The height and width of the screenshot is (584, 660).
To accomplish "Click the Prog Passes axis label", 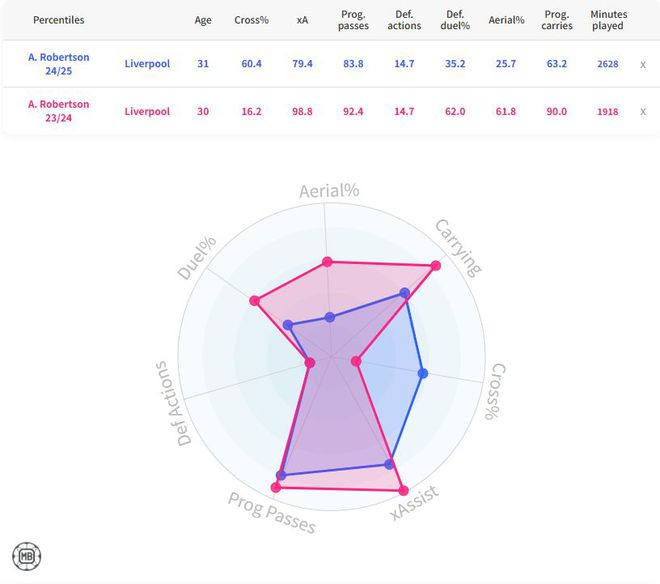I will [x=271, y=512].
